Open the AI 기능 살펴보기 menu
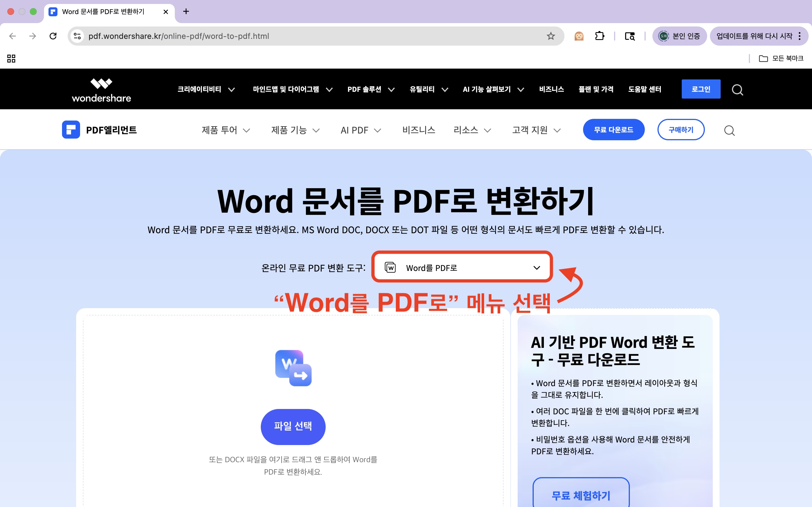 487,89
